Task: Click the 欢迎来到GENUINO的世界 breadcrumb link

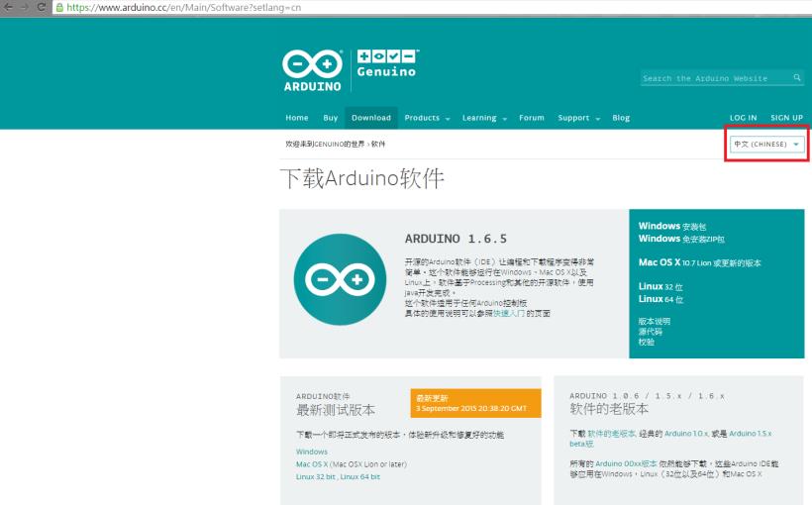Action: tap(325, 144)
